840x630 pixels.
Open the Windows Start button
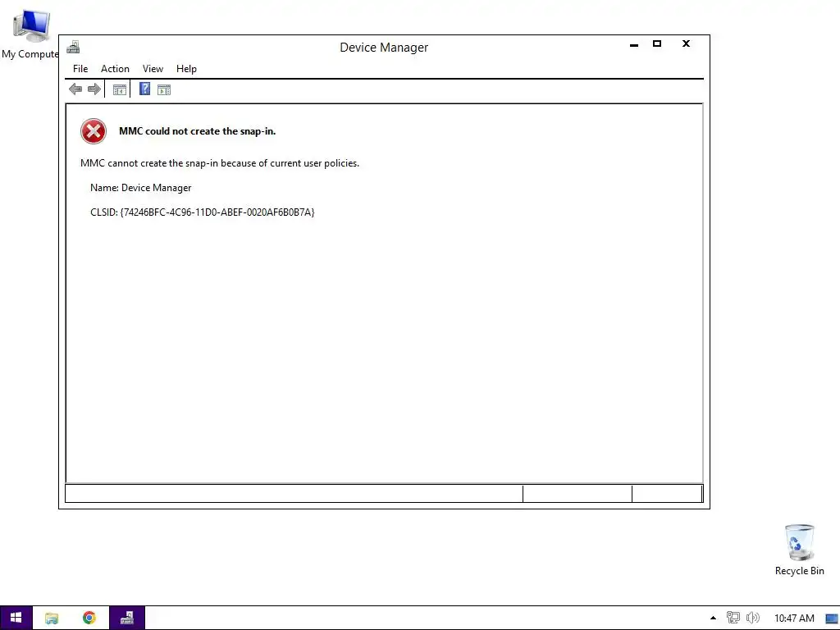coord(16,618)
